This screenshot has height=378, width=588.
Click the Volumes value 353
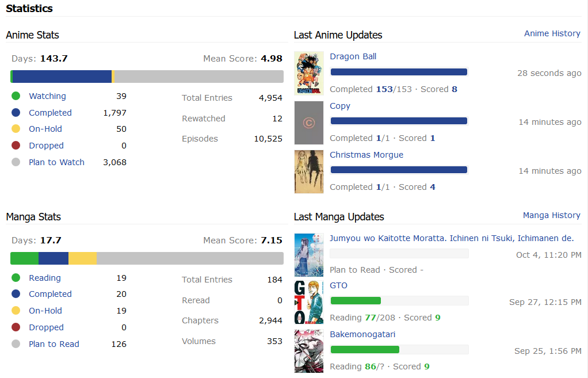click(274, 341)
